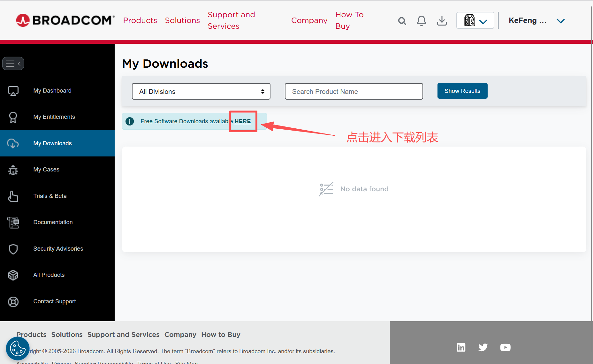Click the Trials & Beta hand icon

(x=13, y=196)
